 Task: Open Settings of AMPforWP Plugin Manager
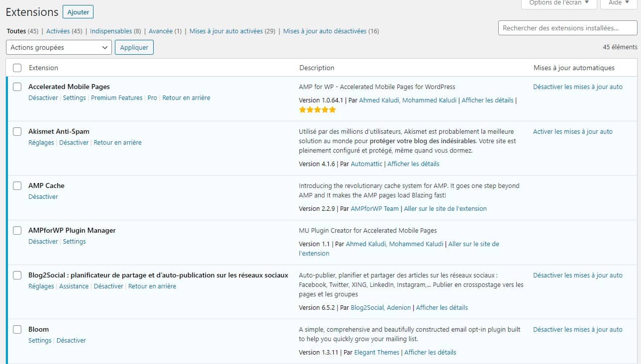[x=75, y=241]
